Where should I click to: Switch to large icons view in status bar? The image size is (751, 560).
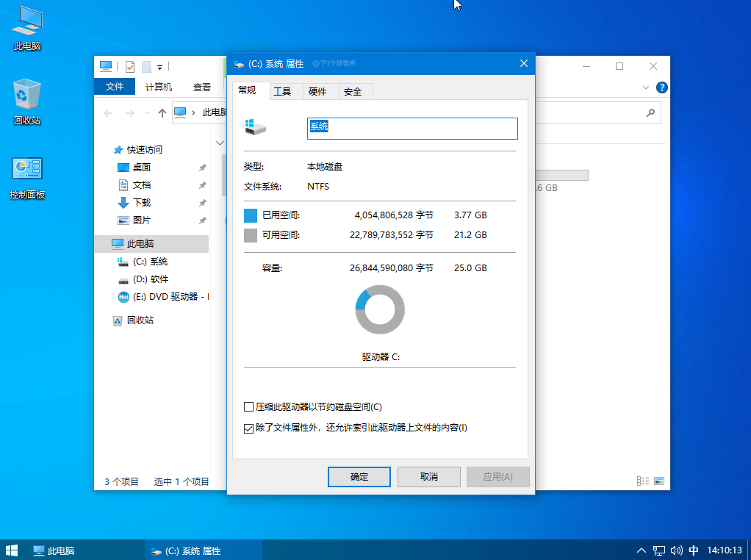pos(659,481)
